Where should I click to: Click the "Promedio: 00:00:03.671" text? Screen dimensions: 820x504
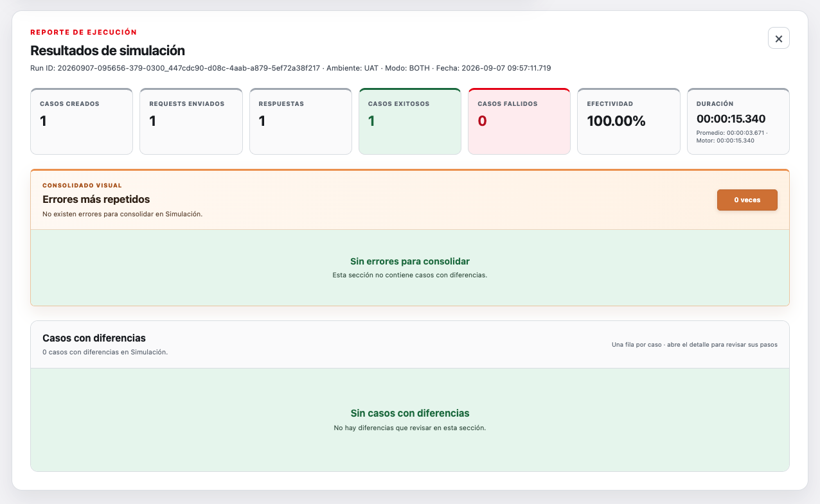(730, 132)
